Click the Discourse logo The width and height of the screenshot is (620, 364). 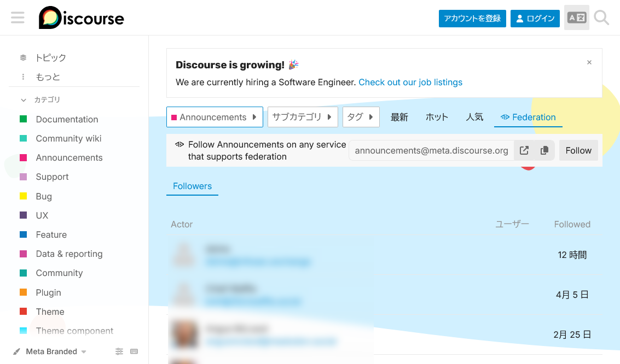[x=82, y=18]
